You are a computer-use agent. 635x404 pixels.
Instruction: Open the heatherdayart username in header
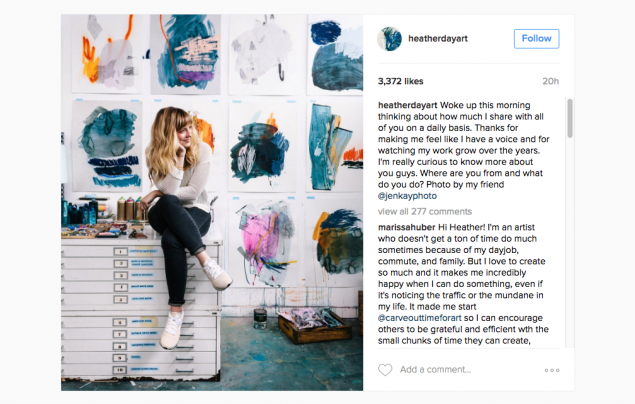pyautogui.click(x=437, y=38)
